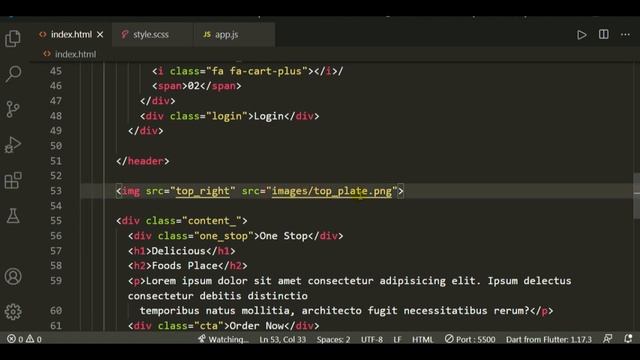Close the index.html tab
The width and height of the screenshot is (640, 360).
coord(100,35)
